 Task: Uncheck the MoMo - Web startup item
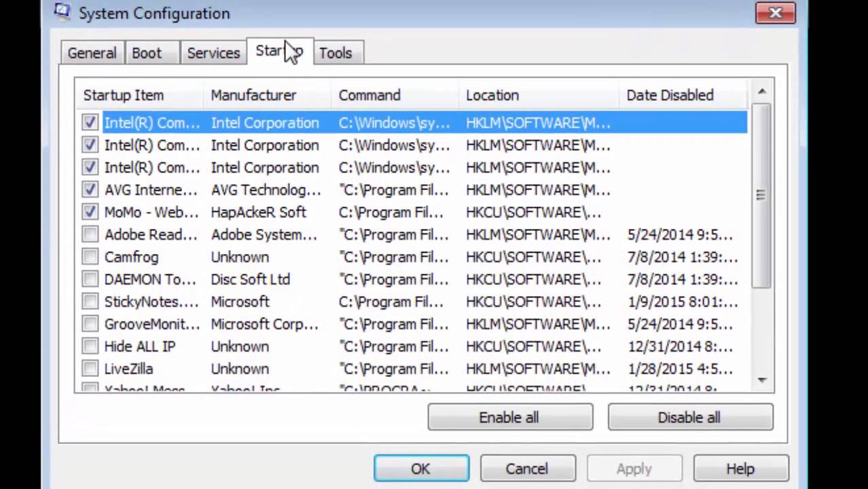[x=90, y=212]
